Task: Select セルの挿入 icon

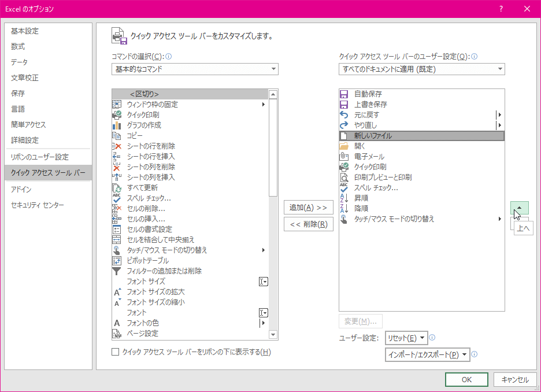Action: coord(117,219)
